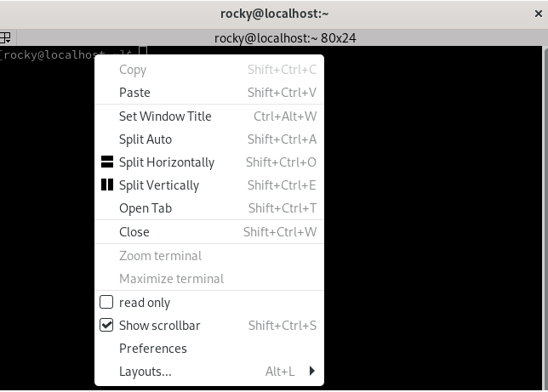Close the terminal using Close entry
Image resolution: width=548 pixels, height=392 pixels.
(x=134, y=232)
